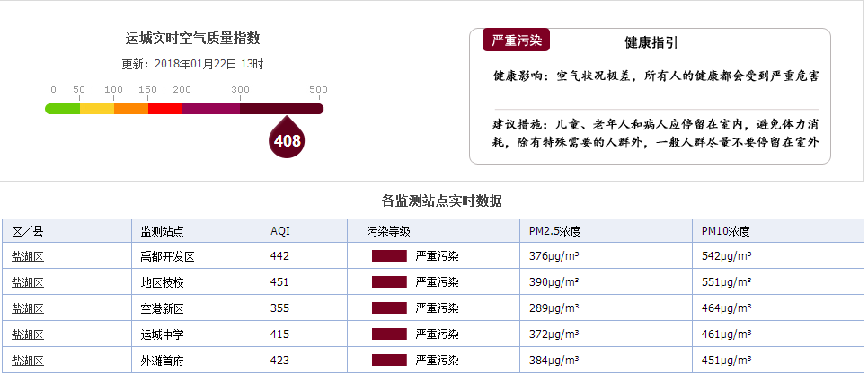This screenshot has width=868, height=375.
Task: Click the PM10 value 451μg/m³
Action: coord(726,362)
